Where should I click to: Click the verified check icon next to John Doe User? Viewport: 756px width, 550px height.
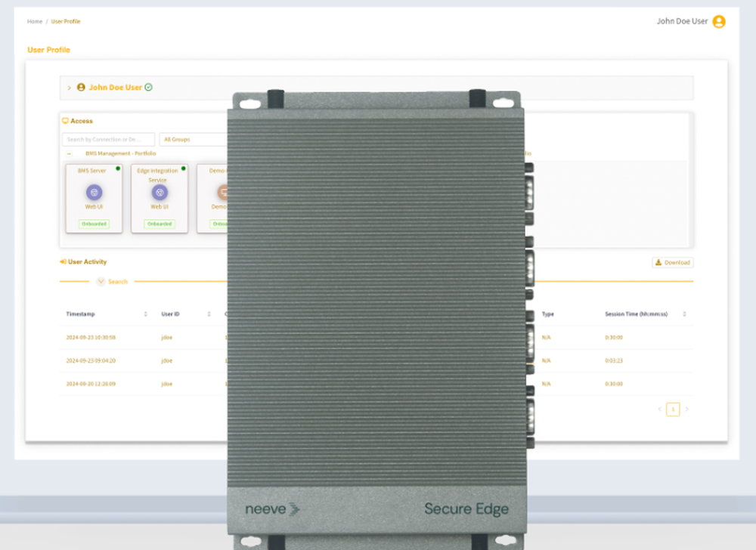click(x=148, y=87)
